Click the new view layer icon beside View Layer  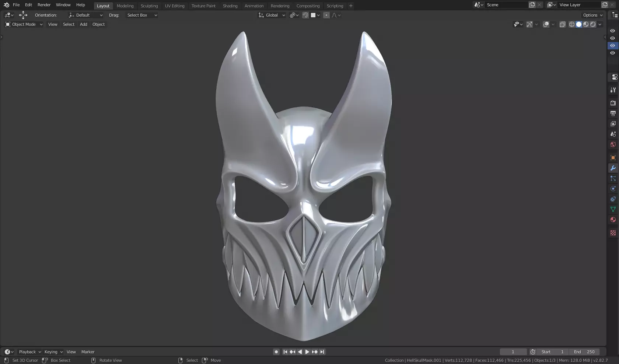click(605, 5)
